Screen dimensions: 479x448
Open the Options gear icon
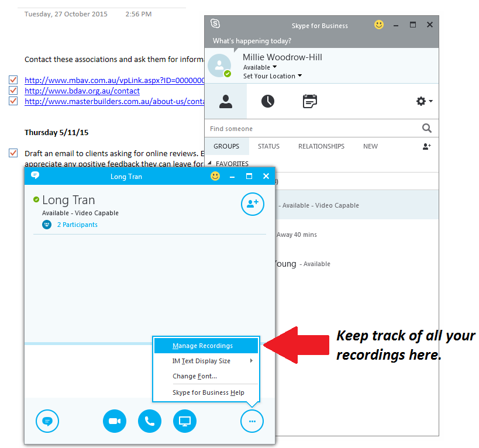click(x=421, y=101)
